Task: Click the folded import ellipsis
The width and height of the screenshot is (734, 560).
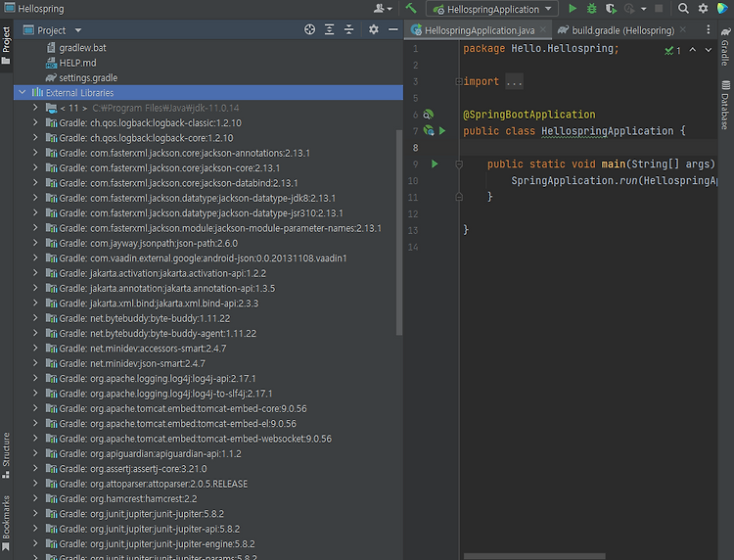Action: pos(514,81)
